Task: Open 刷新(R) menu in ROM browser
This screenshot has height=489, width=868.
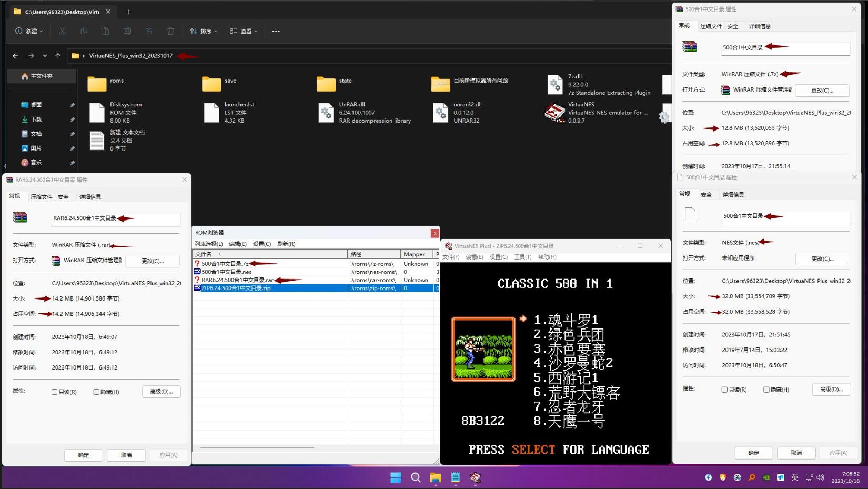Action: click(286, 244)
